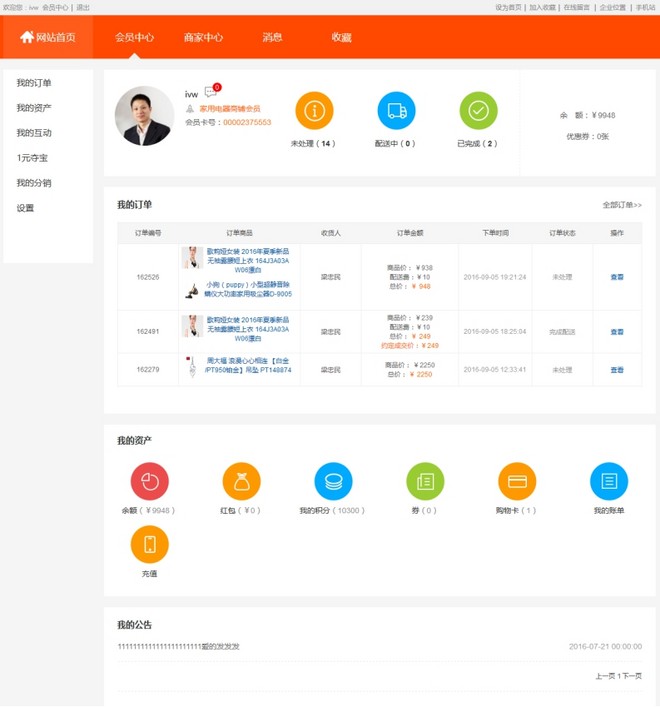Click 退出 logout link at top
The height and width of the screenshot is (707, 660).
coord(83,7)
